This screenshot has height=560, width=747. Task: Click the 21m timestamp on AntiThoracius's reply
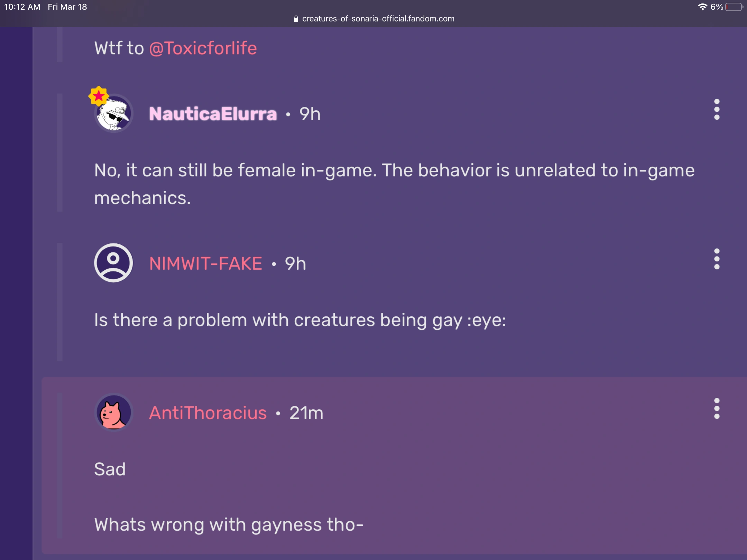[306, 413]
